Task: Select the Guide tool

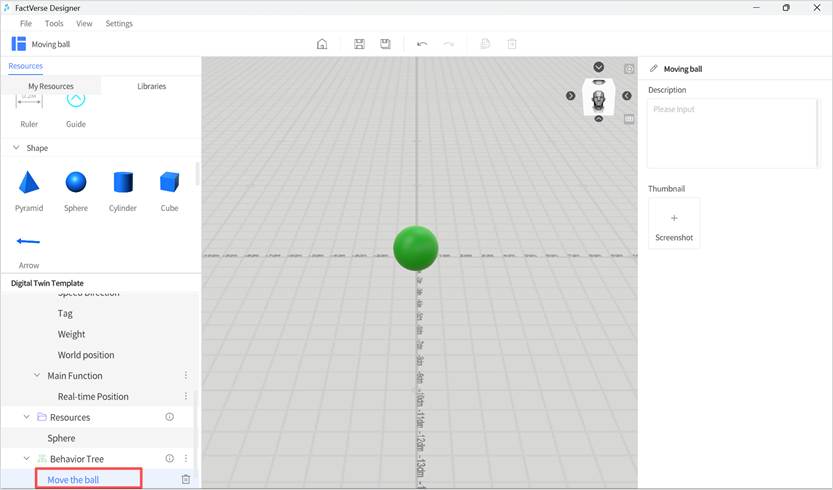Action: pyautogui.click(x=76, y=111)
